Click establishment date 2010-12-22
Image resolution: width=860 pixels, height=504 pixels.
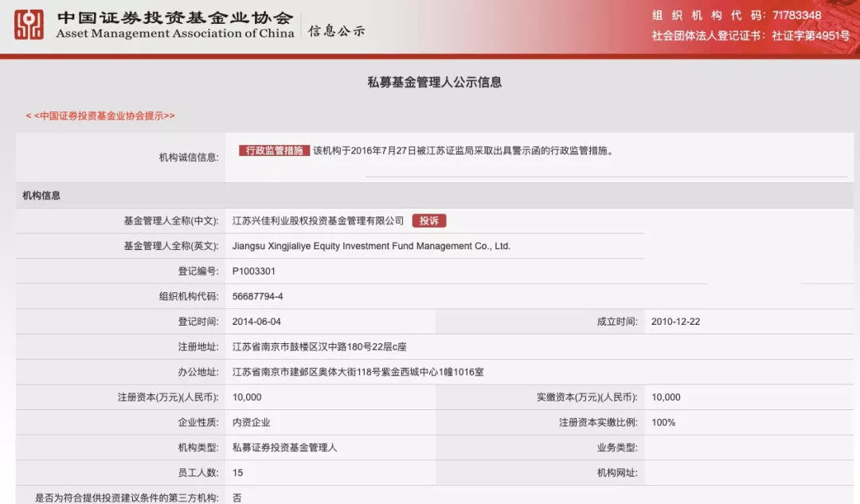click(x=676, y=322)
